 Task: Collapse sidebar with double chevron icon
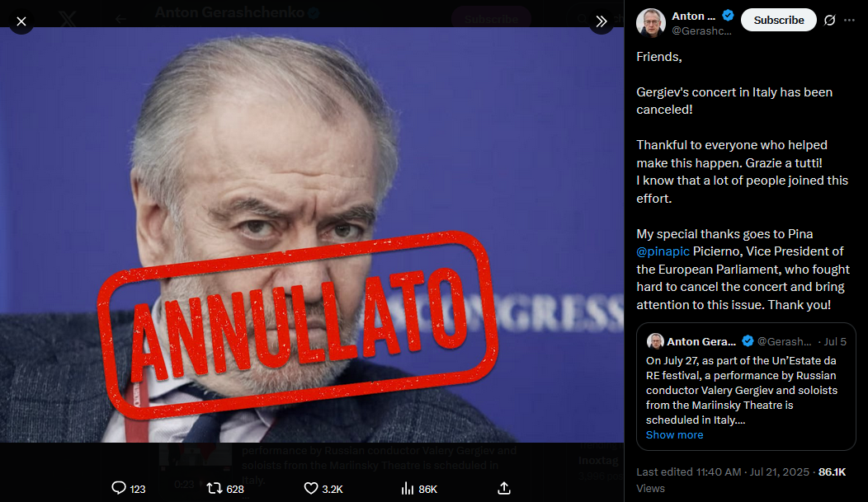[601, 21]
